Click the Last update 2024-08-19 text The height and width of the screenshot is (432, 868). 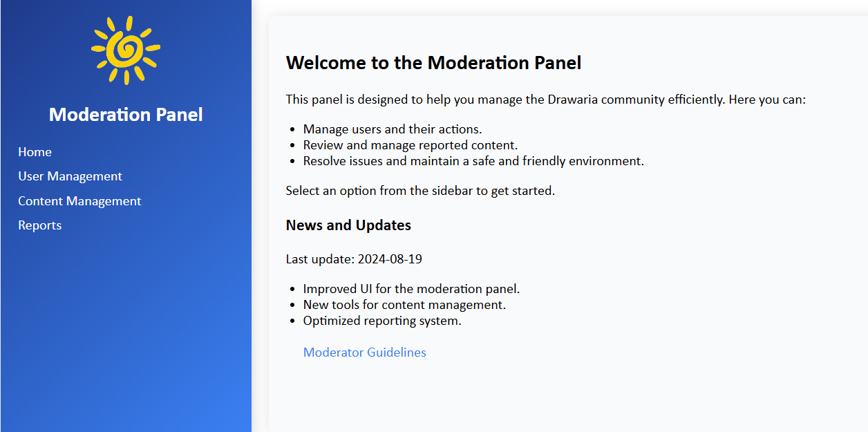354,260
